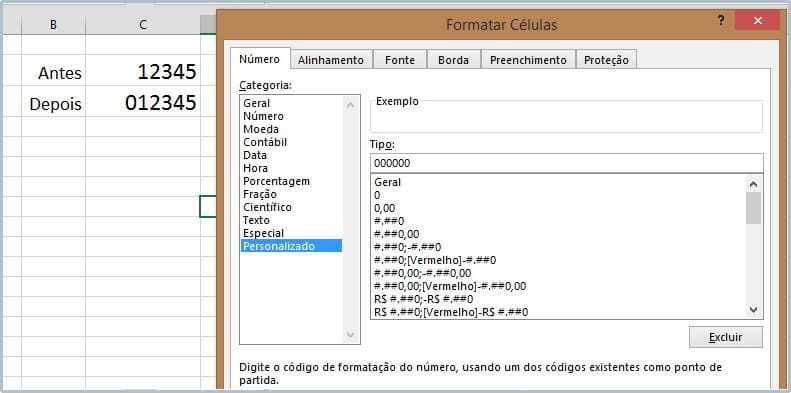
Task: Switch to the Alinhamento tab
Action: (x=331, y=60)
